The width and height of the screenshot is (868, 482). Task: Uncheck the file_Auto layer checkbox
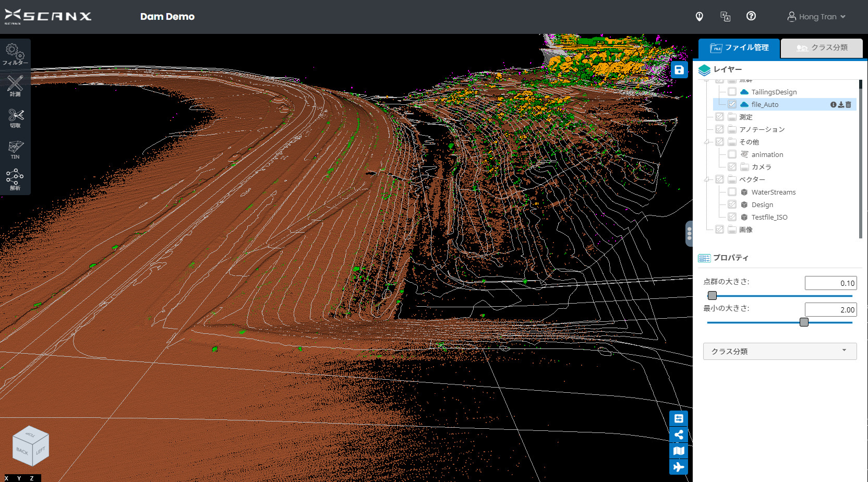pyautogui.click(x=732, y=104)
